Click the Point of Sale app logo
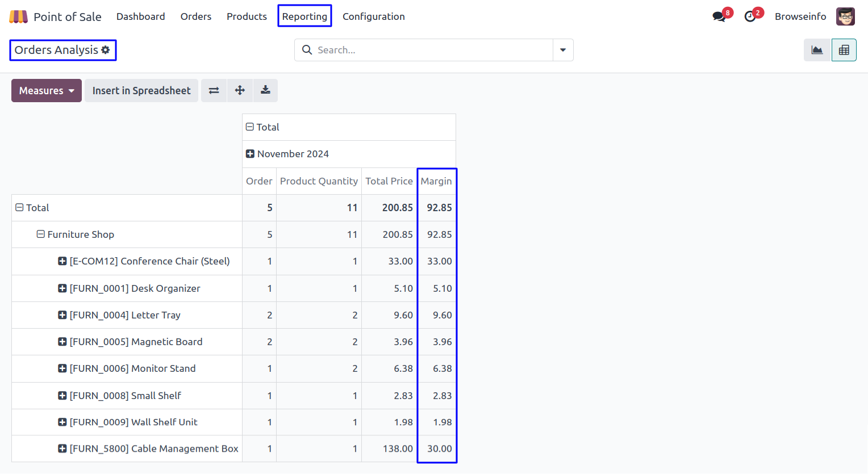This screenshot has width=868, height=474. tap(18, 16)
